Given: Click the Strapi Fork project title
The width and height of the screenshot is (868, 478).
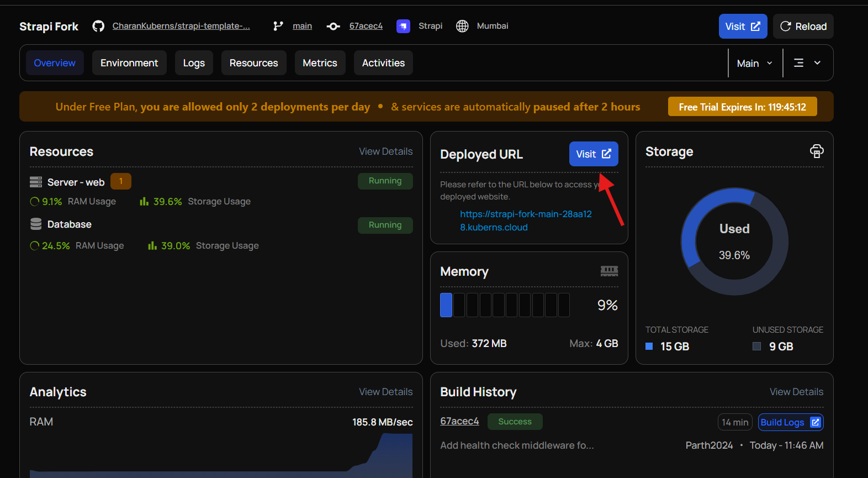Looking at the screenshot, I should click(x=49, y=27).
